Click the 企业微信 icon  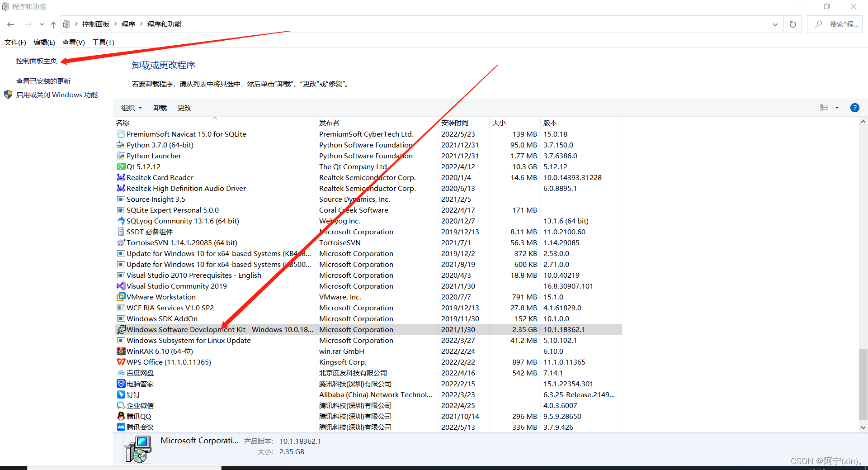coord(121,406)
